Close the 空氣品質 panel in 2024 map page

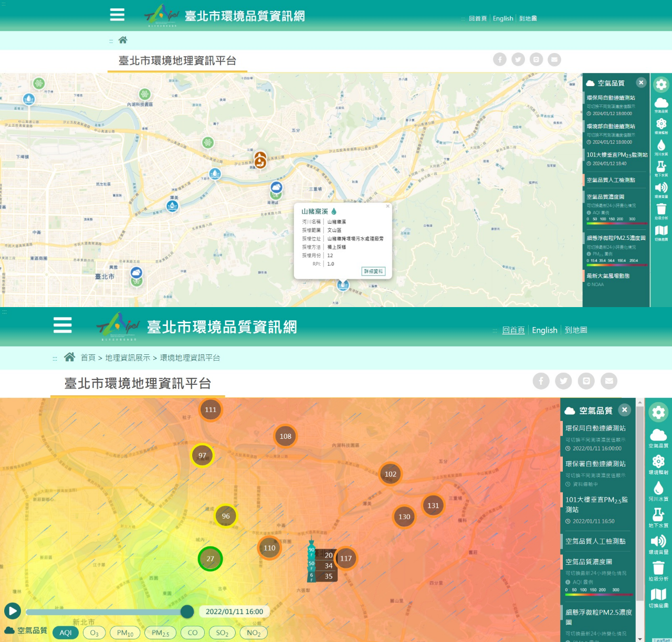(641, 82)
